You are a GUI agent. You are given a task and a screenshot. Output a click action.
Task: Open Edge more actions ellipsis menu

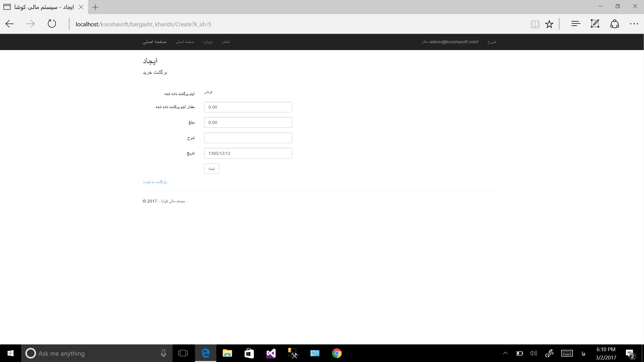pos(634,24)
